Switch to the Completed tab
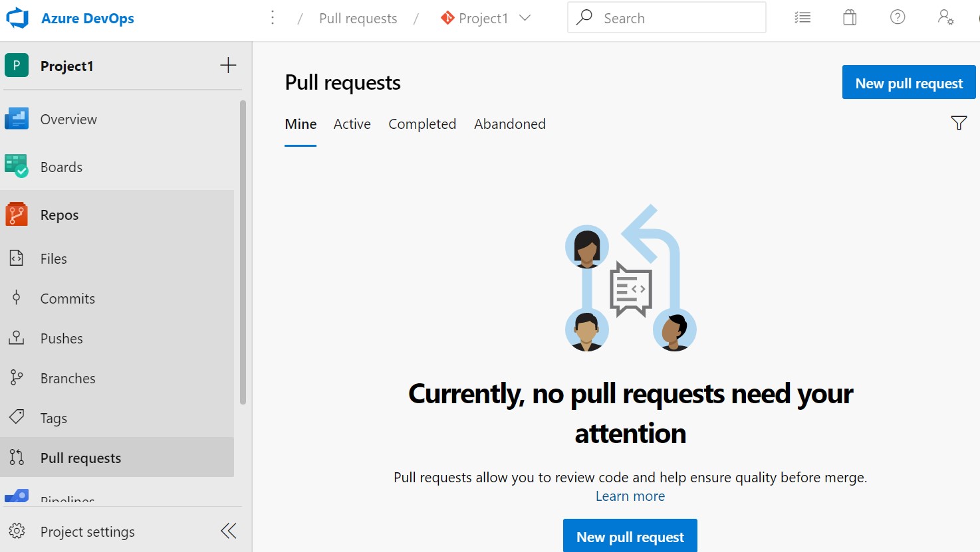Viewport: 980px width, 552px height. pos(422,124)
